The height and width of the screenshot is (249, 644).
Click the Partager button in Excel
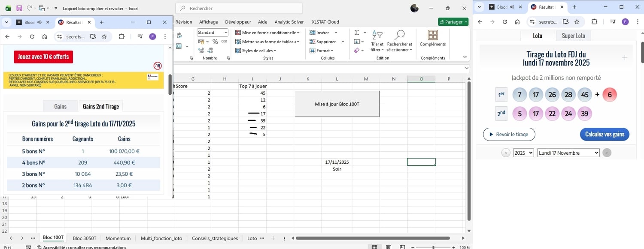click(453, 22)
